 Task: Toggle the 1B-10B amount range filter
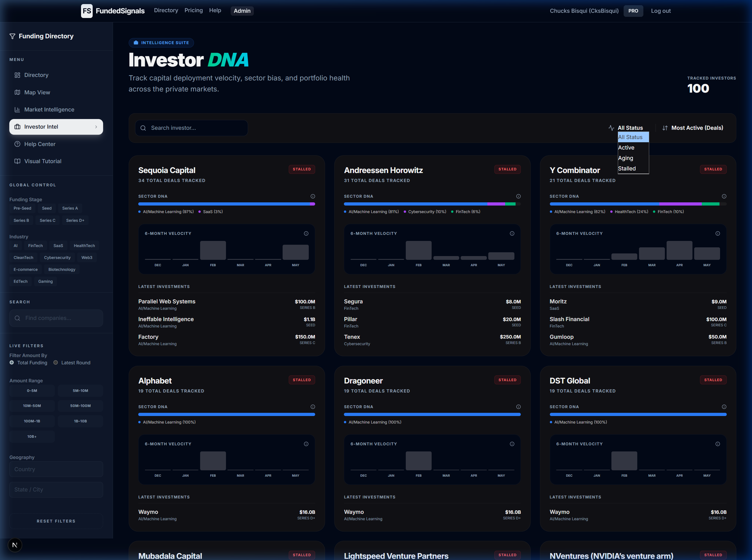point(80,421)
